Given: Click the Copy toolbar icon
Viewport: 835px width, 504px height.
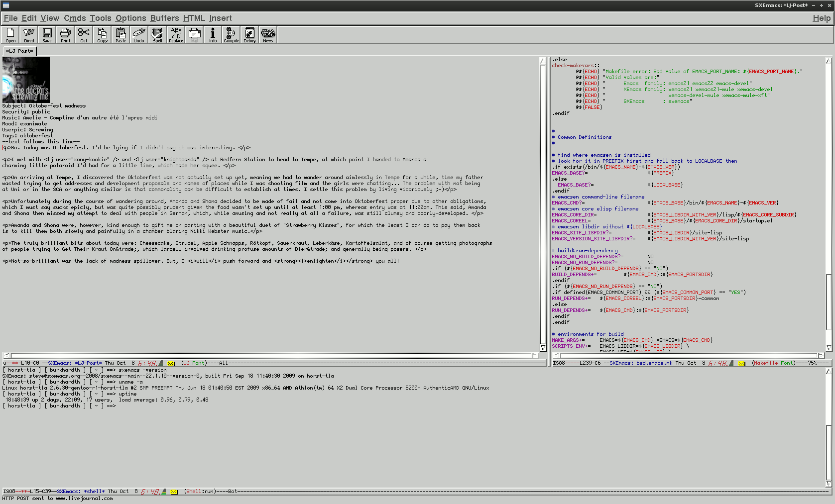Looking at the screenshot, I should coord(102,35).
